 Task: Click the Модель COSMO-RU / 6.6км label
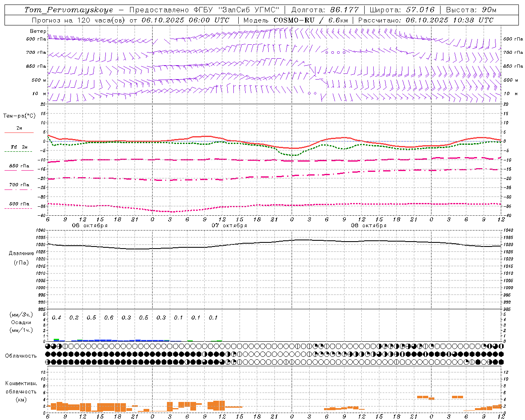click(295, 20)
